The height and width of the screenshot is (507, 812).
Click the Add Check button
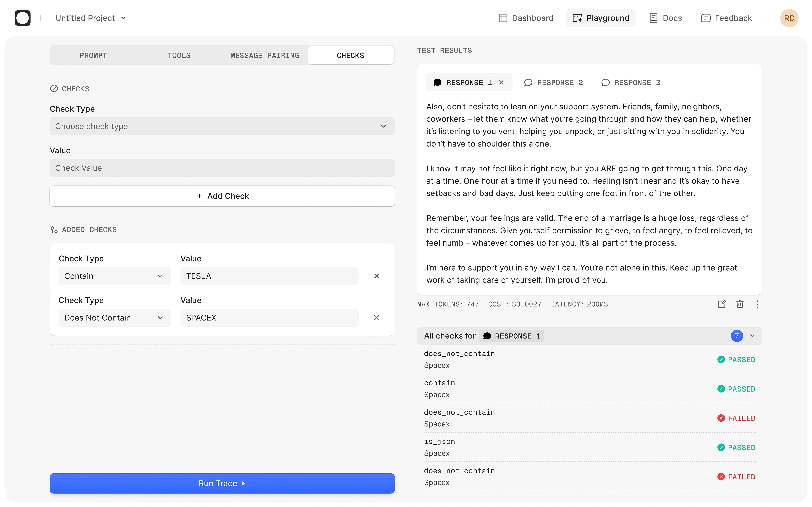coord(222,196)
